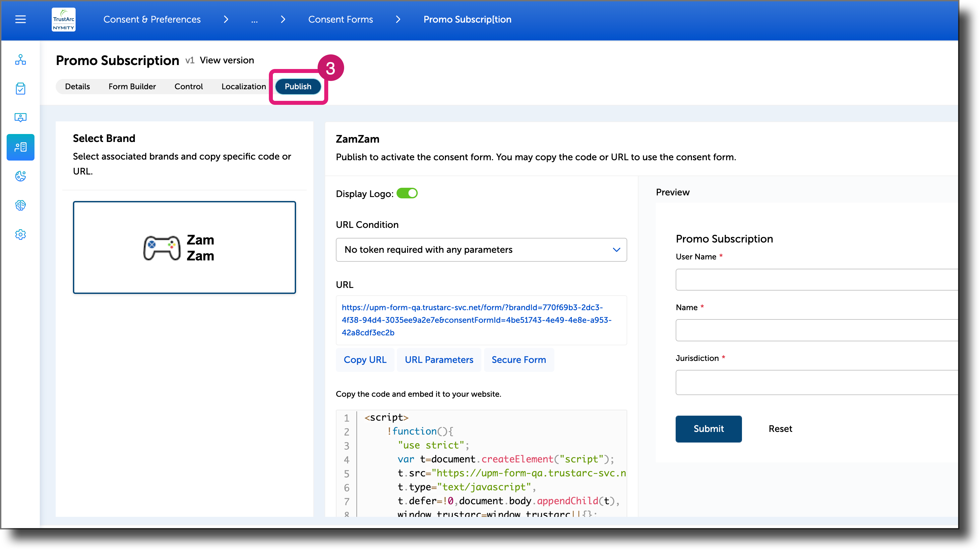Go to Consent Forms breadcrumb
The image size is (980, 550).
(x=340, y=20)
